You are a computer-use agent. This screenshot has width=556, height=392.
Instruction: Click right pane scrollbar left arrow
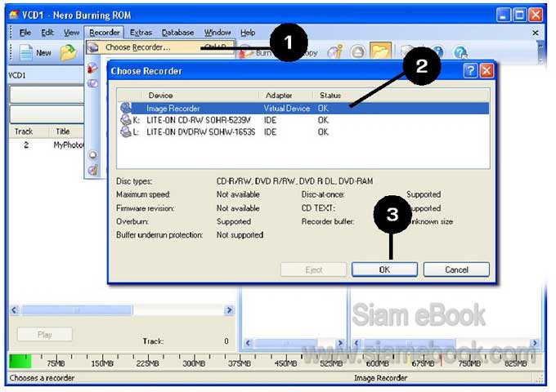[357, 343]
